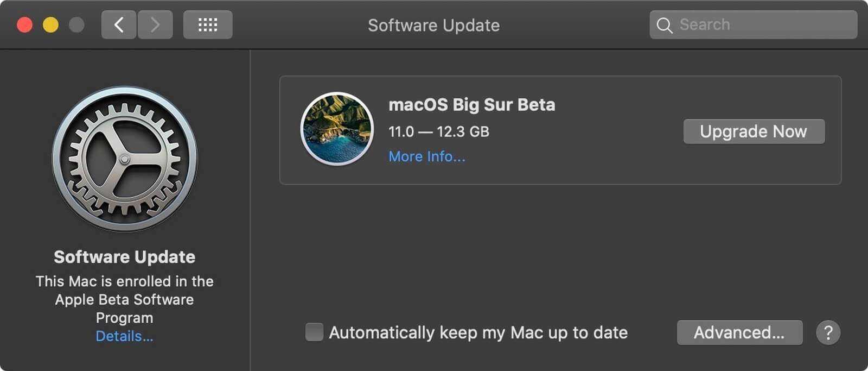Go forward with the right chevron button
This screenshot has width=868, height=371.
pos(155,24)
